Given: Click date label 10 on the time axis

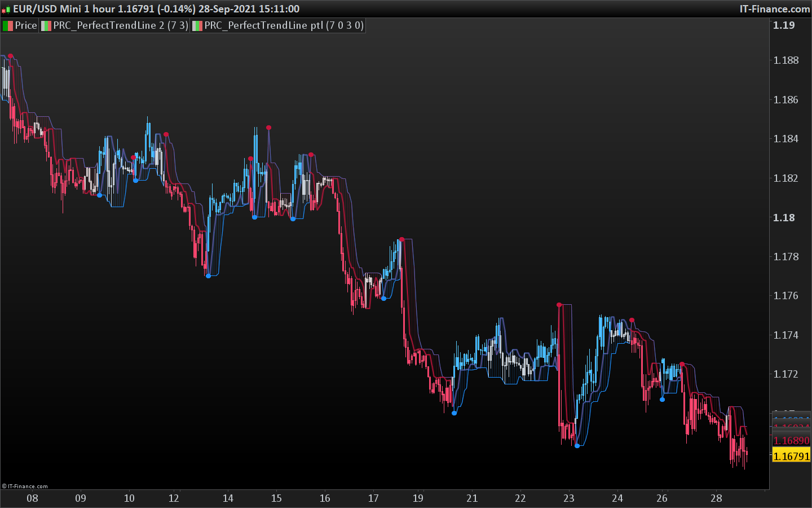Looking at the screenshot, I should click(x=129, y=498).
